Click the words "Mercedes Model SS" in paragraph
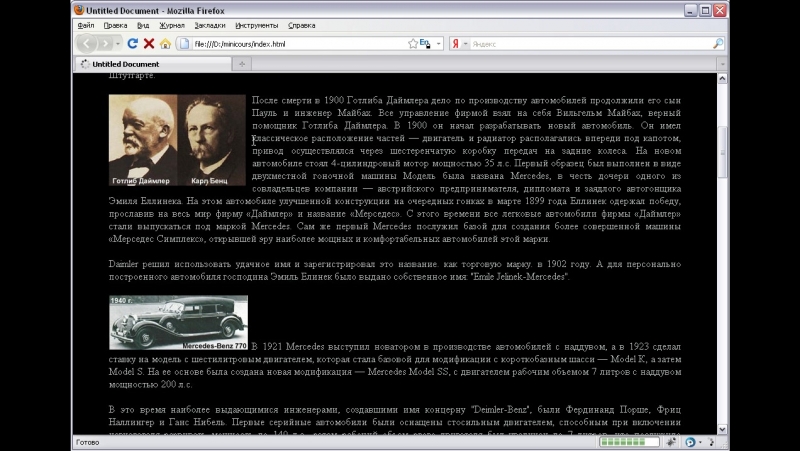The width and height of the screenshot is (800, 451). [408, 372]
